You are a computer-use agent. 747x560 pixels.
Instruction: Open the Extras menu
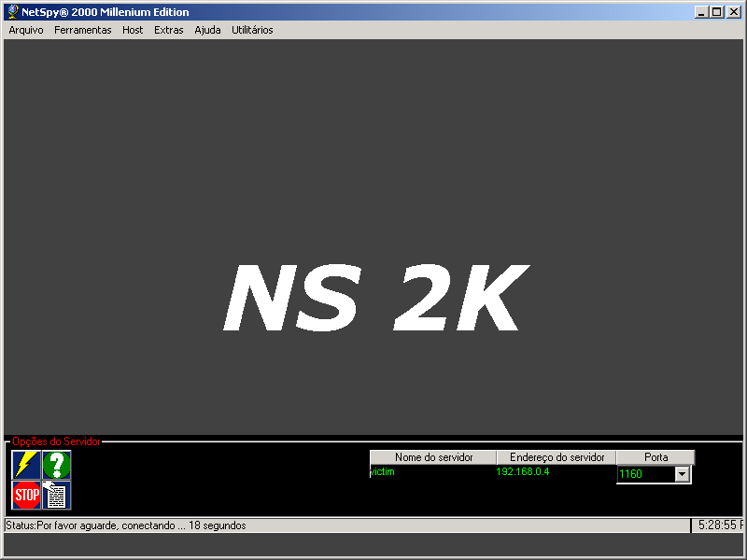click(168, 29)
